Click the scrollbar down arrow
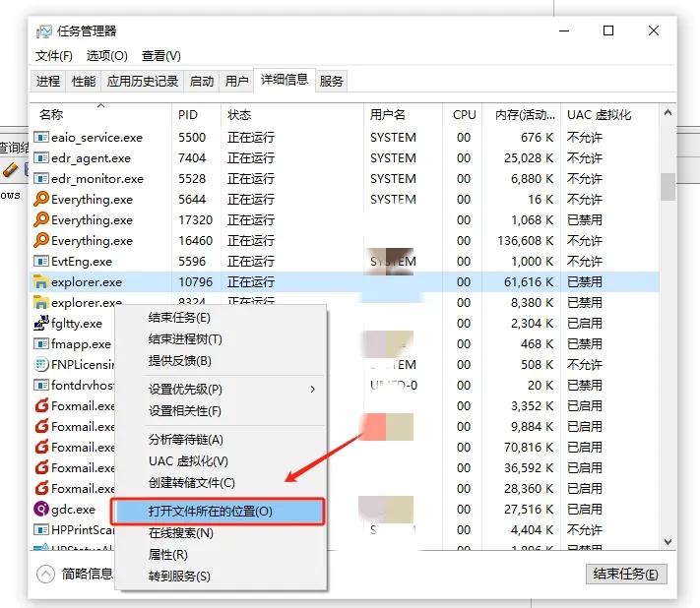Screen dimensions: 700x608 (668, 541)
